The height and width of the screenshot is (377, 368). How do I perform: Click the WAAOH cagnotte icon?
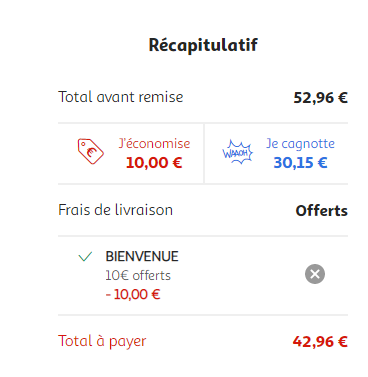237,152
